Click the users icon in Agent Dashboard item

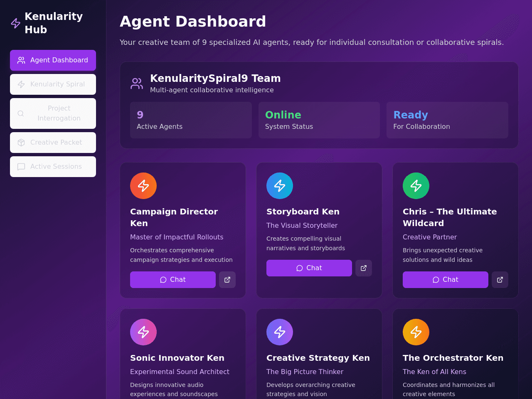pyautogui.click(x=21, y=60)
